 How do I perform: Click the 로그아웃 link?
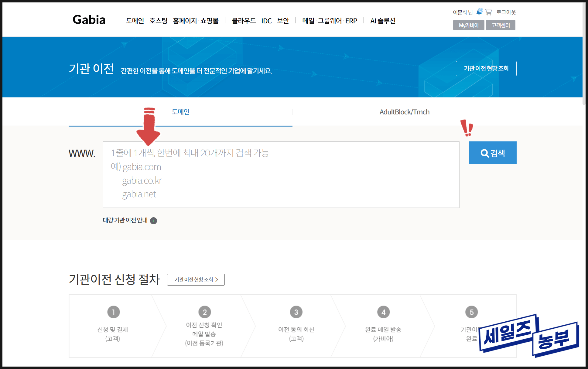pyautogui.click(x=506, y=12)
